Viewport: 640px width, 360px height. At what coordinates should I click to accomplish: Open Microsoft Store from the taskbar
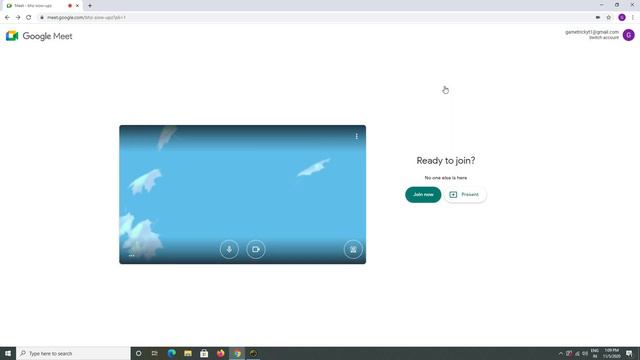[204, 353]
